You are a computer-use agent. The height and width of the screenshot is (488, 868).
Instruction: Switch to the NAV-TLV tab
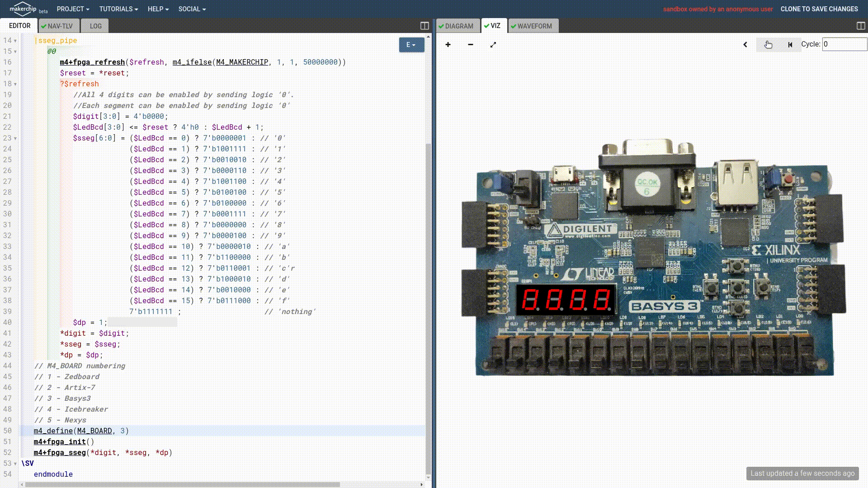pos(59,26)
